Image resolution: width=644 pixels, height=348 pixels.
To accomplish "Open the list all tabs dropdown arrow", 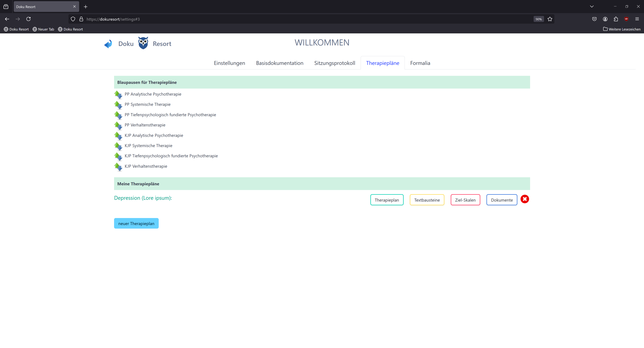I will (591, 7).
